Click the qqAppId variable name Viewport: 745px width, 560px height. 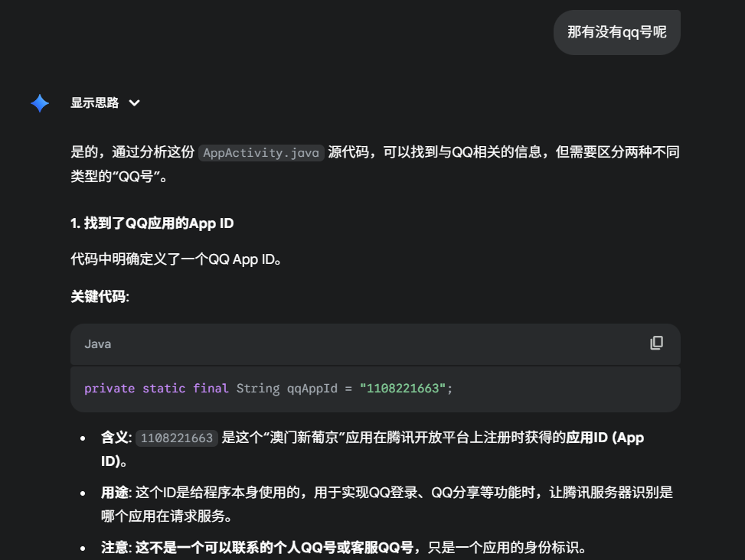pyautogui.click(x=312, y=389)
